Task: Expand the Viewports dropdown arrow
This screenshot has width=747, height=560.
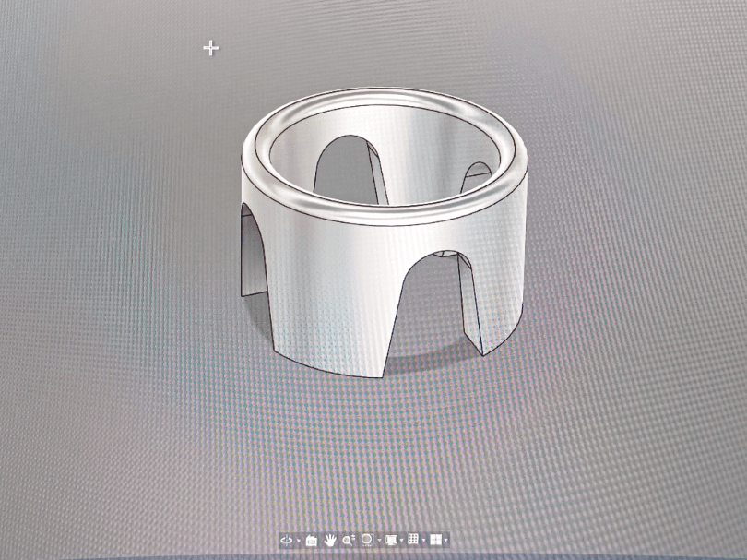Action: click(446, 541)
